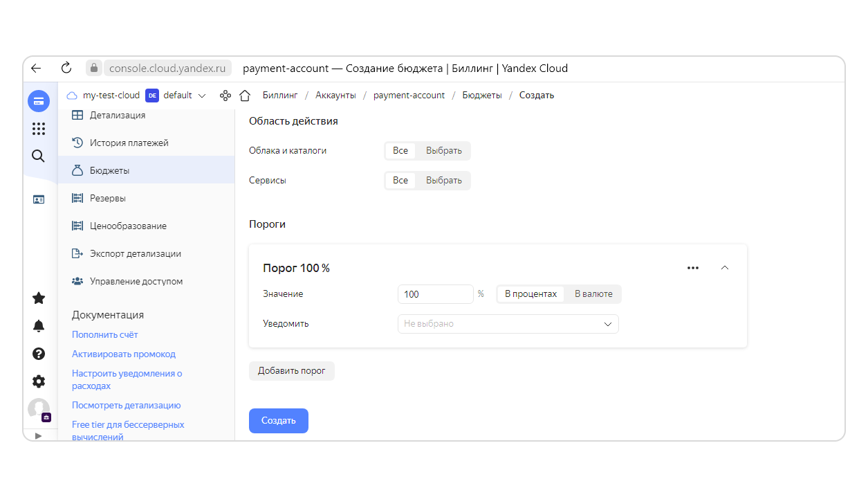Viewport: 868px width, 497px height.
Task: Open the Уведомить dropdown
Action: coord(508,323)
